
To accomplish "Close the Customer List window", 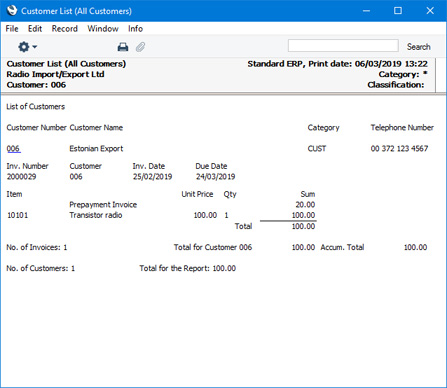I will click(430, 11).
